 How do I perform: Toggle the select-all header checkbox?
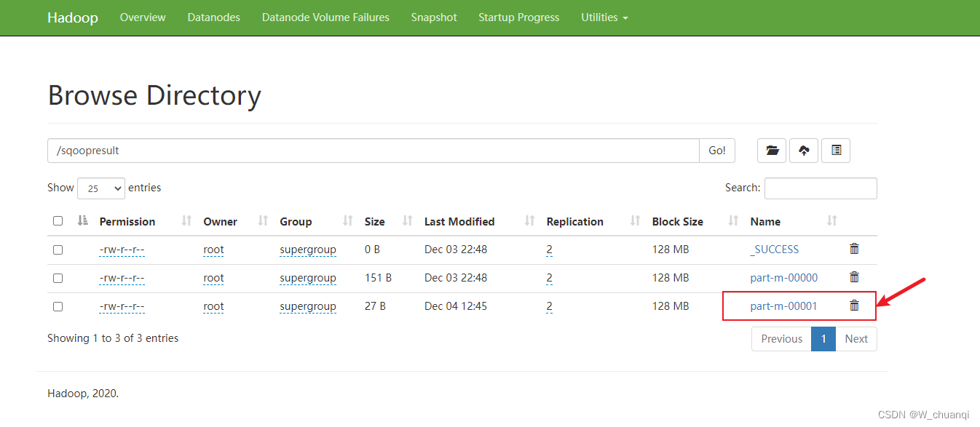58,221
